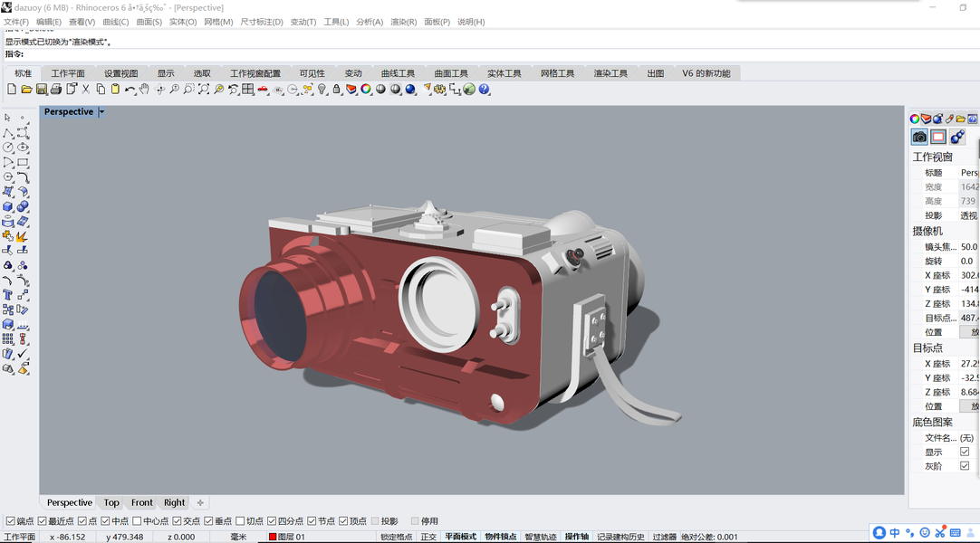
Task: Add a viewport tab with the plus button
Action: point(200,502)
